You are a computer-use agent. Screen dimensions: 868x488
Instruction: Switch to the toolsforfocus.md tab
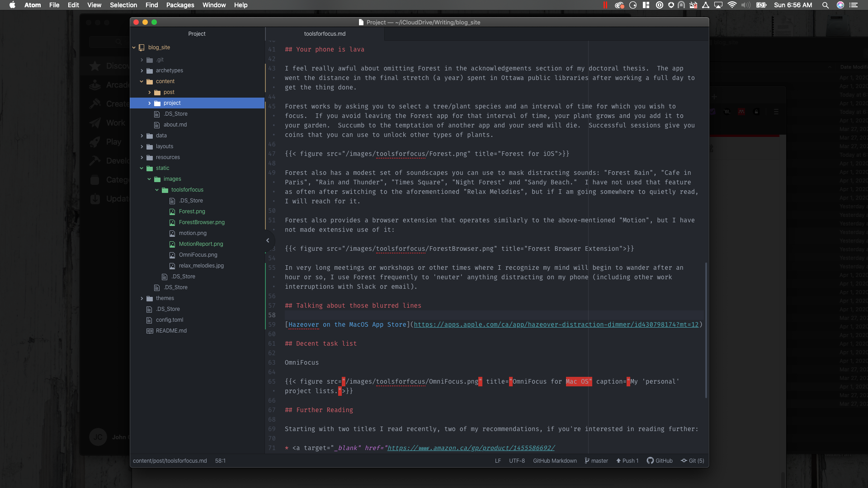tap(325, 33)
